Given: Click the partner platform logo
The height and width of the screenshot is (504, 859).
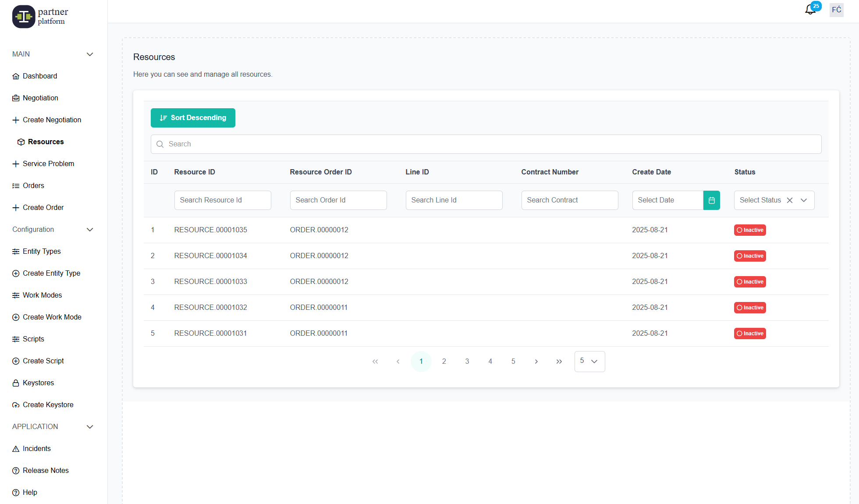Looking at the screenshot, I should pyautogui.click(x=40, y=17).
